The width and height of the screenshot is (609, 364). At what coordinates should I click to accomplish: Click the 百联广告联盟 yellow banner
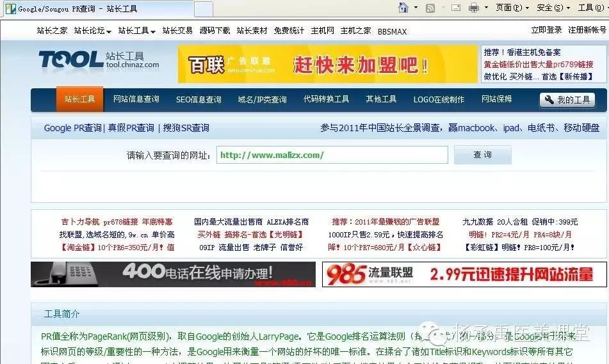tap(327, 64)
